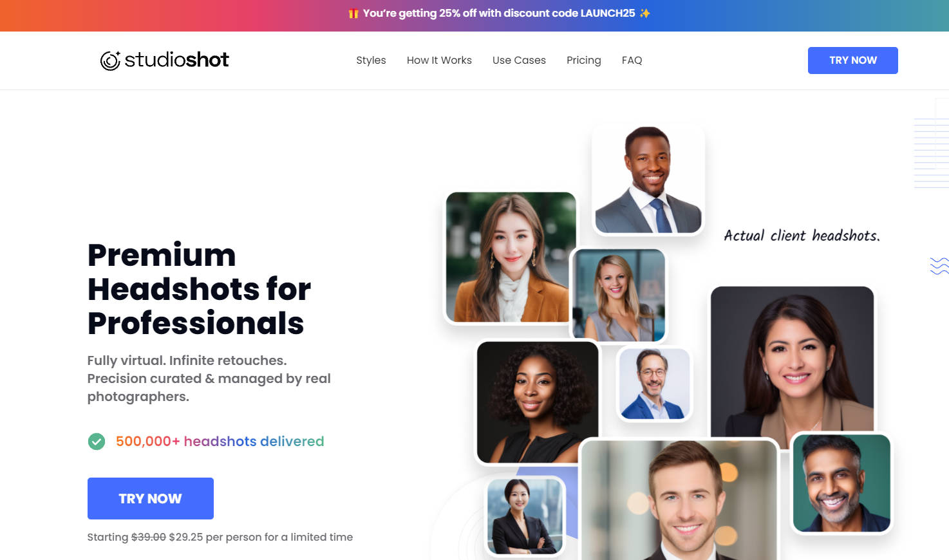Open the blonde woman headshot
The width and height of the screenshot is (949, 560).
click(619, 295)
